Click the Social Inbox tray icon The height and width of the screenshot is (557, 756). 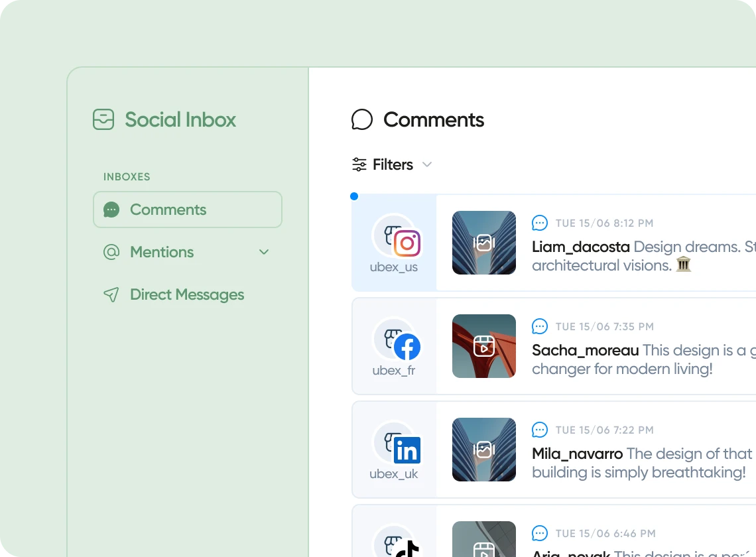[x=103, y=119]
